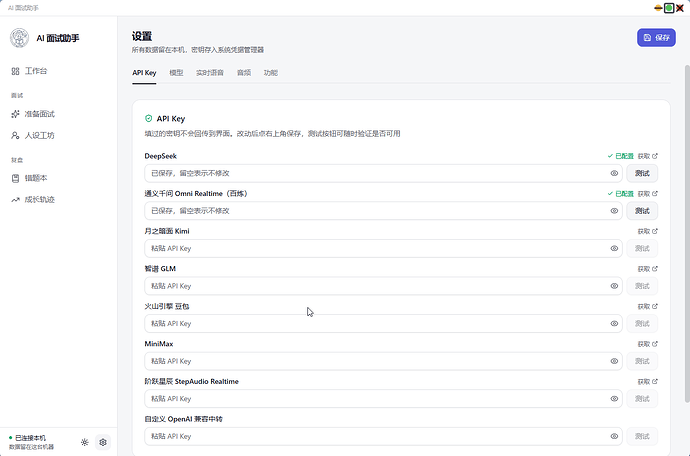Open 准备面试 in the sidebar
Image resolution: width=690 pixels, height=456 pixels.
pyautogui.click(x=33, y=114)
